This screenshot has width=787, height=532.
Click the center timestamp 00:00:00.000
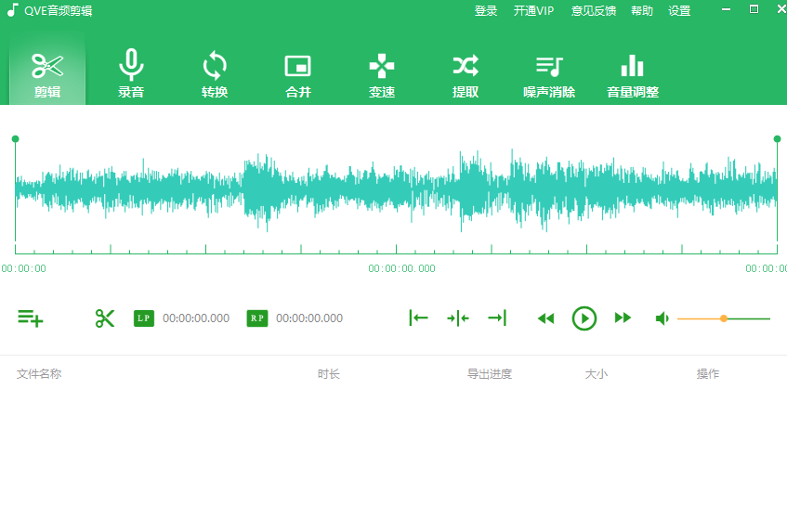coord(401,268)
